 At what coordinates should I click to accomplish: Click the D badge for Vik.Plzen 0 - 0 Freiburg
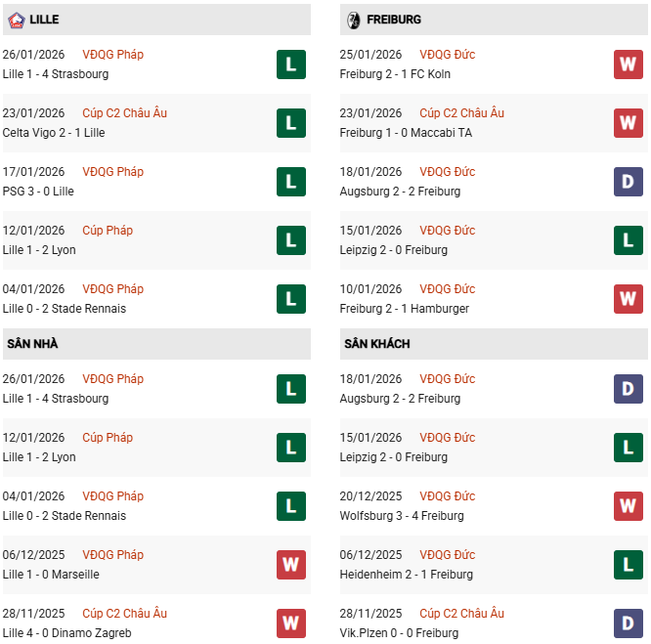click(x=628, y=623)
